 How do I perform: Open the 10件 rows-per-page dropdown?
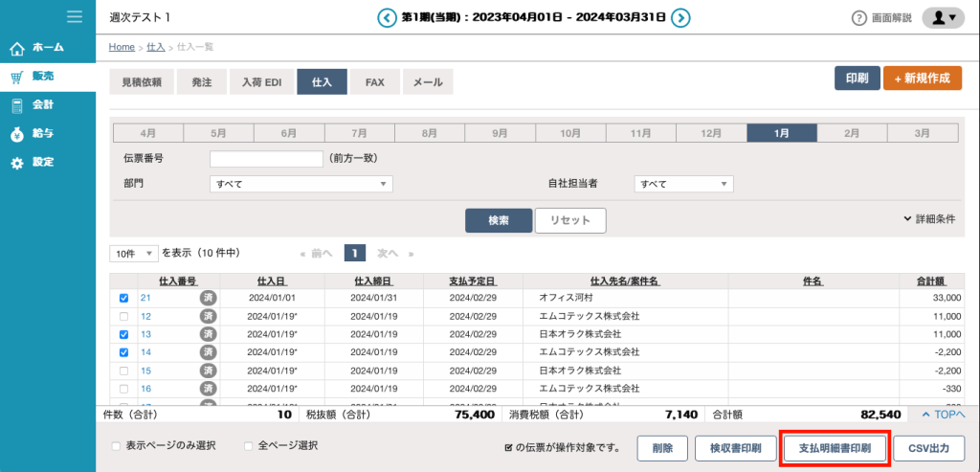[x=134, y=253]
